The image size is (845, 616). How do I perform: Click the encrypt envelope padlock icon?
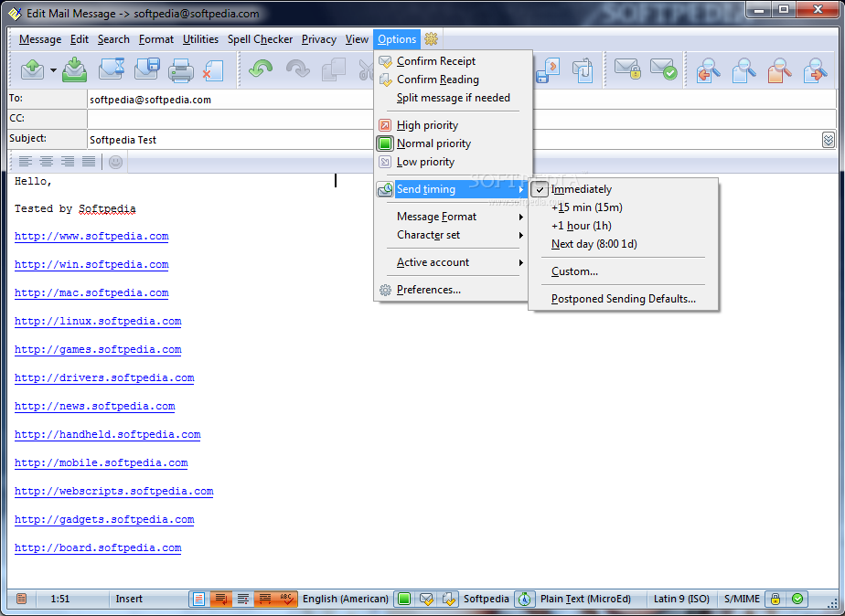pyautogui.click(x=628, y=69)
